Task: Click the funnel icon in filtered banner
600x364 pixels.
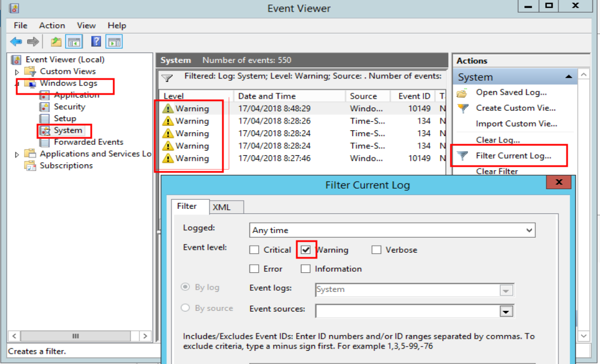Action: [x=167, y=78]
